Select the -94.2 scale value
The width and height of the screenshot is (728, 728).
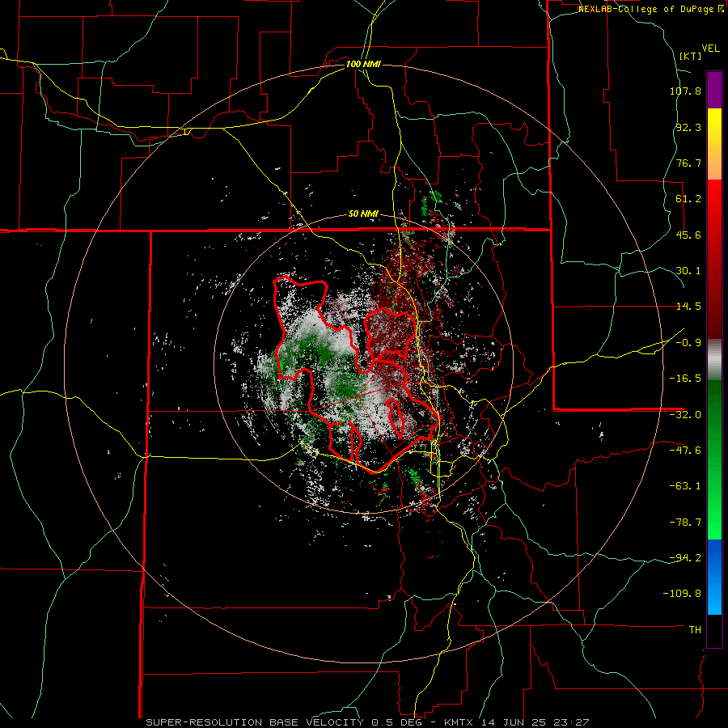(x=685, y=557)
